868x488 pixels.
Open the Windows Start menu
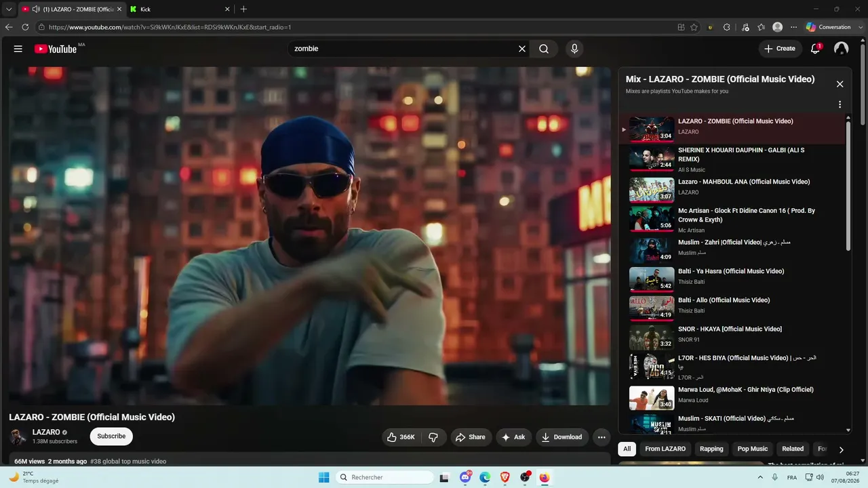(x=324, y=477)
